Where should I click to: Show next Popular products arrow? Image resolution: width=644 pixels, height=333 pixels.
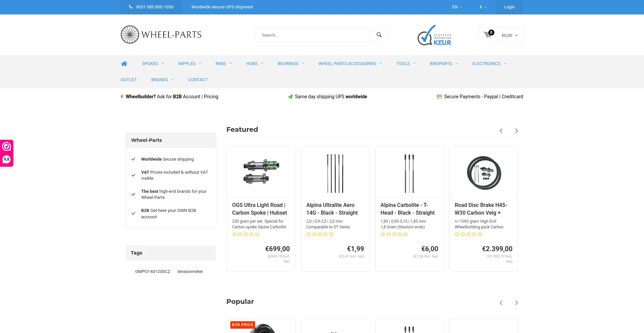pyautogui.click(x=517, y=303)
